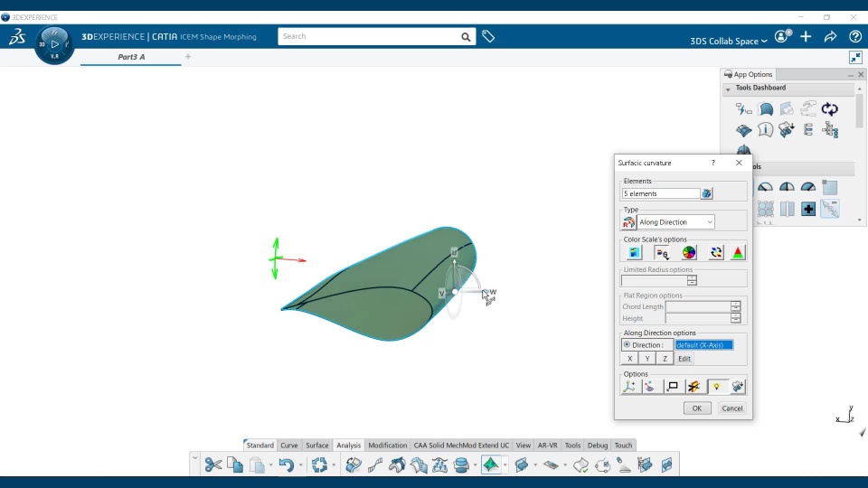Image resolution: width=868 pixels, height=488 pixels.
Task: Open the help question mark in top bar
Action: [855, 36]
